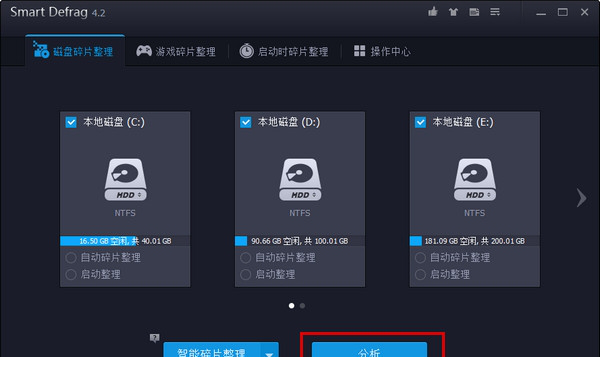Click Smart Defrag 4.2 title text
This screenshot has height=371, width=600.
pos(57,12)
